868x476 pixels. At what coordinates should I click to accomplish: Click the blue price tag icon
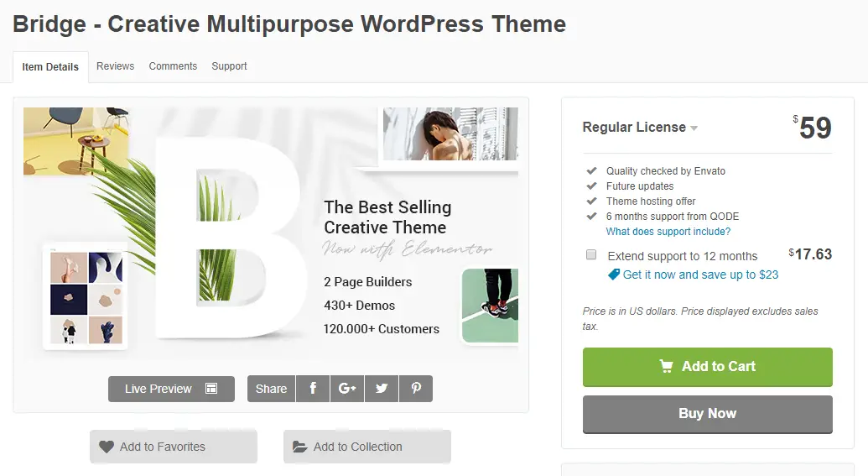click(x=613, y=275)
